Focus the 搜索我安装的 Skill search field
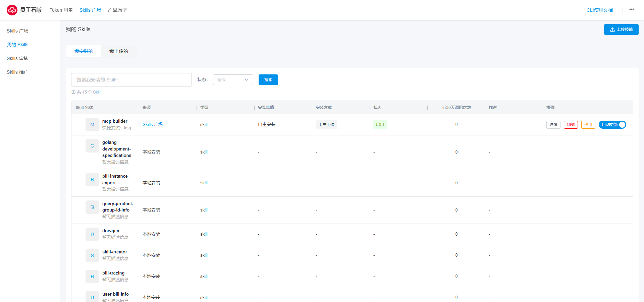The image size is (644, 302). tap(131, 80)
